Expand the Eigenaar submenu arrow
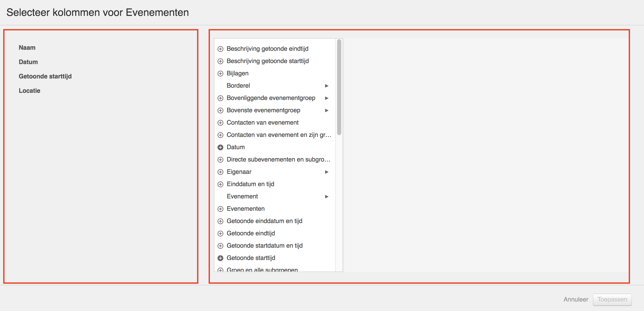644x311 pixels. pos(327,172)
